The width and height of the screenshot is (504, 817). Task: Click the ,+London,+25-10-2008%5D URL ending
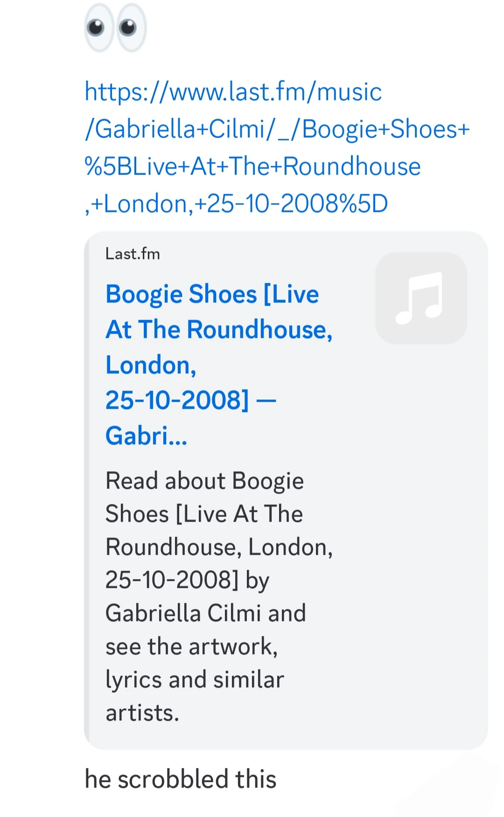[x=236, y=204]
